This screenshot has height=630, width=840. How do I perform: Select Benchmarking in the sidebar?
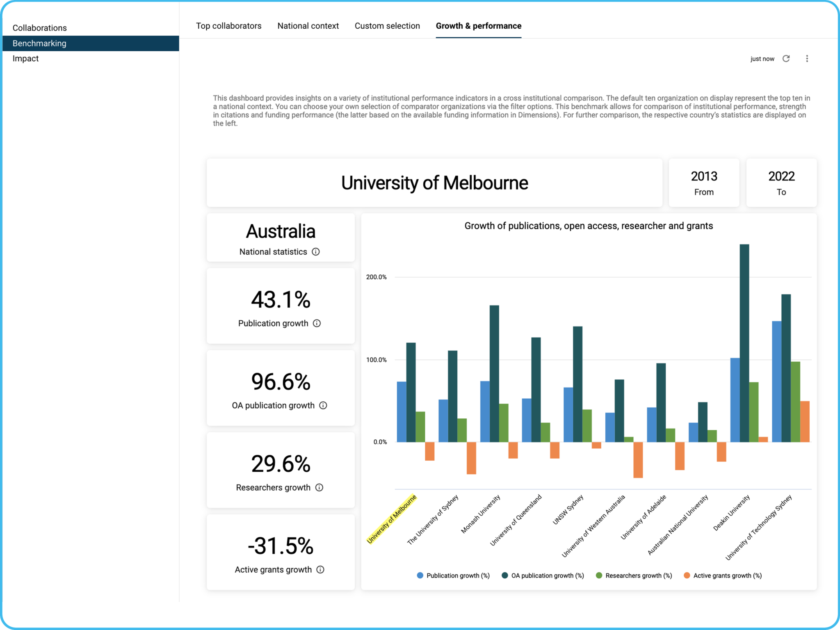coord(91,43)
